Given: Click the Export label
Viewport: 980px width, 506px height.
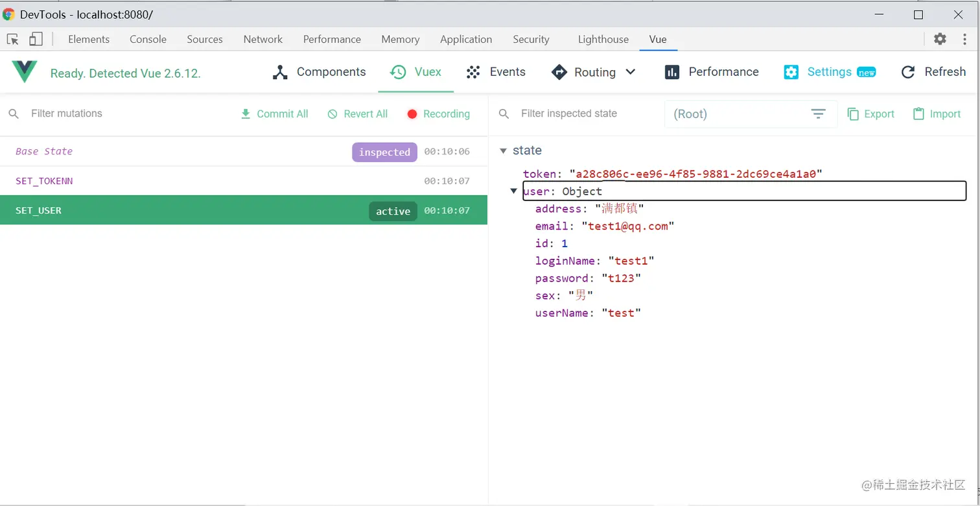Looking at the screenshot, I should pyautogui.click(x=880, y=114).
